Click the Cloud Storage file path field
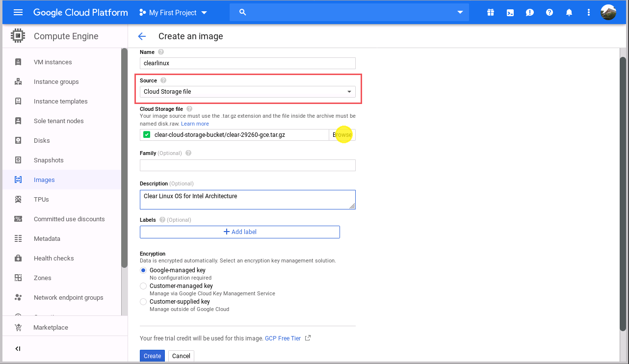The width and height of the screenshot is (629, 364). pyautogui.click(x=235, y=135)
